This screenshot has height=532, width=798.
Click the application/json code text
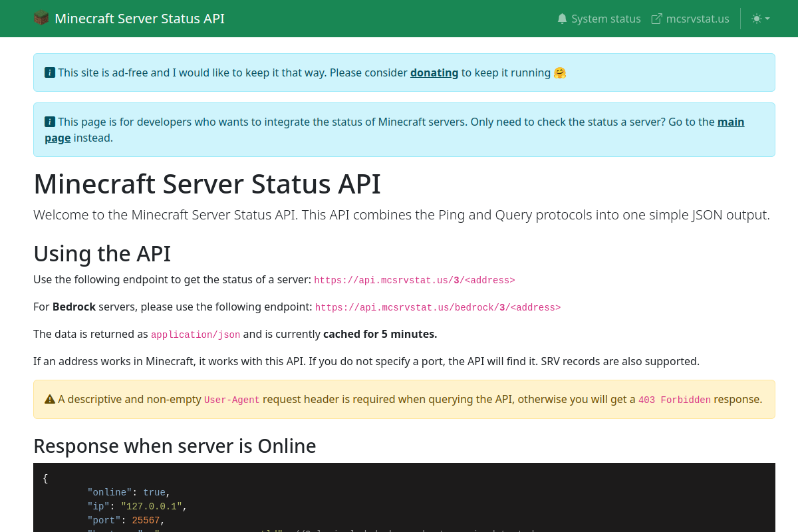pos(196,334)
